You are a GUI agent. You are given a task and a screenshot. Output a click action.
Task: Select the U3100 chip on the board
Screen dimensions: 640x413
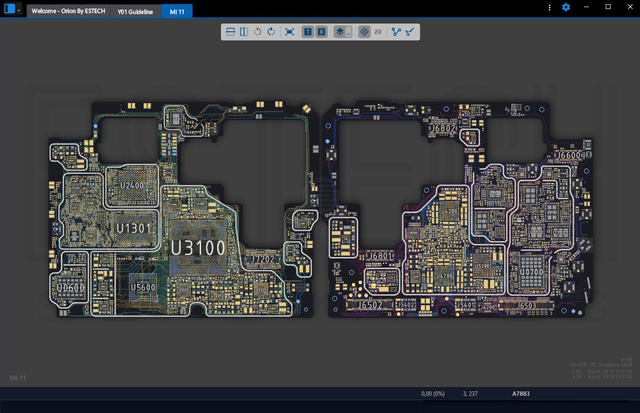200,246
